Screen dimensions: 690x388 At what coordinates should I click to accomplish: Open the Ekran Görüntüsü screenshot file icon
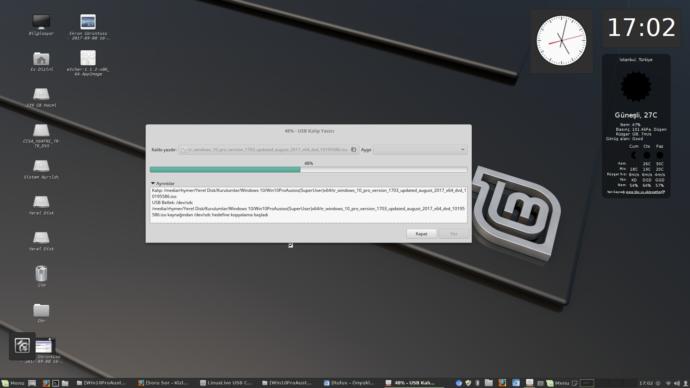click(88, 22)
